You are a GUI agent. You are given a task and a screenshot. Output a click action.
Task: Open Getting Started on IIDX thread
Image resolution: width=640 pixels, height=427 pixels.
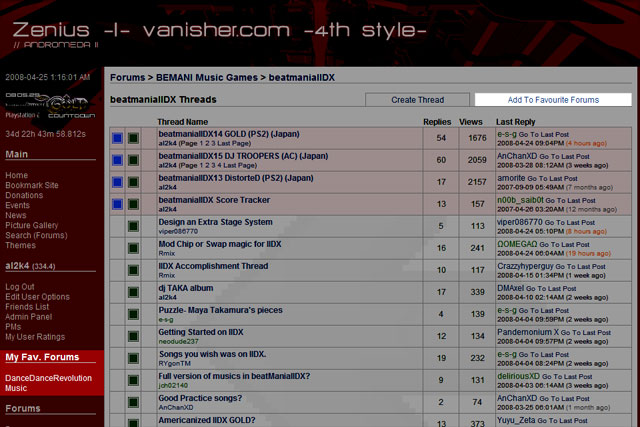tap(201, 332)
